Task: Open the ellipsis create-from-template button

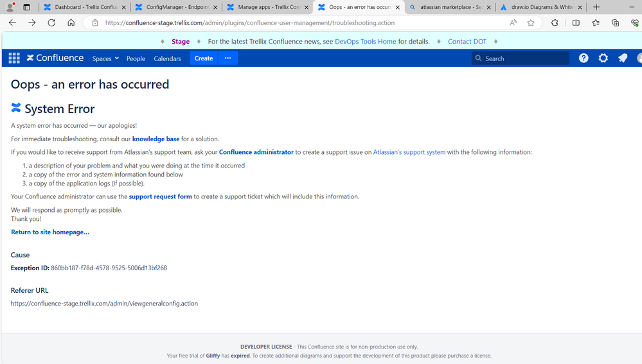Action: click(228, 58)
